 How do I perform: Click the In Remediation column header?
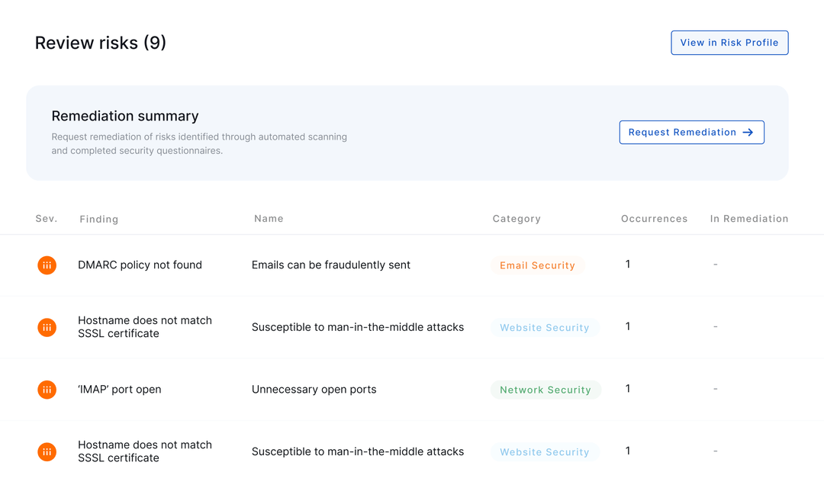749,219
